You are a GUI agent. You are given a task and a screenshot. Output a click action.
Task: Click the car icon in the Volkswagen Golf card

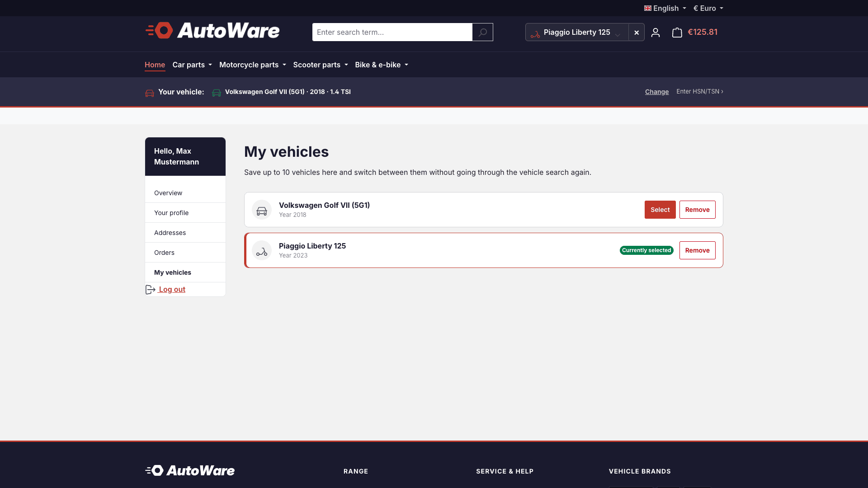coord(262,210)
